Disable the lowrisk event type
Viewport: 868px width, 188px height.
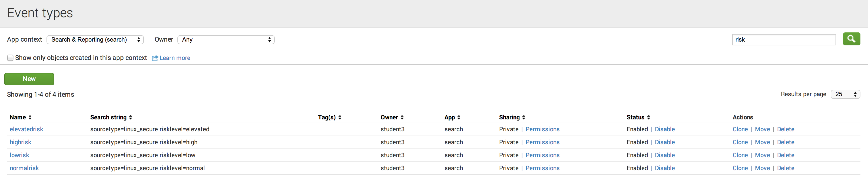click(x=664, y=155)
